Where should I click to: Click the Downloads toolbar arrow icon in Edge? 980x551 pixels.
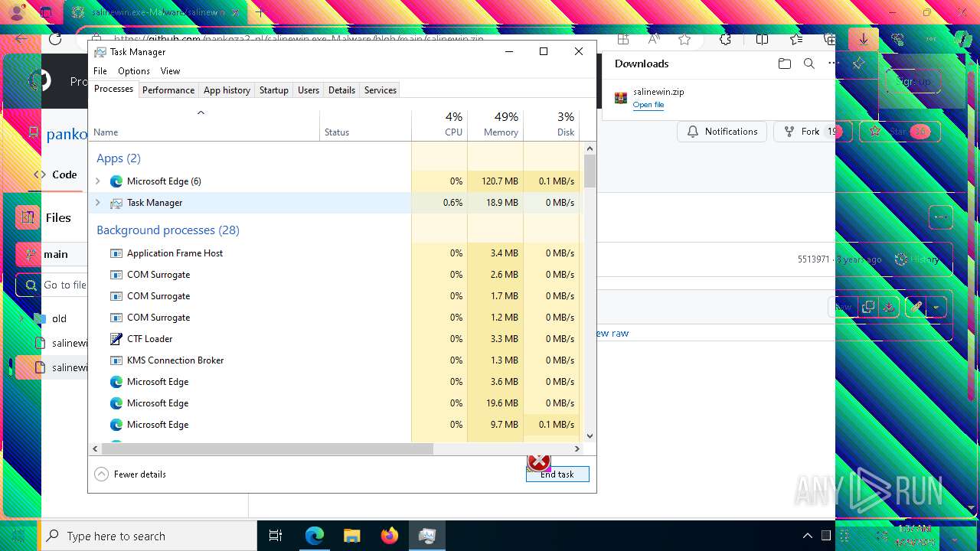click(863, 39)
